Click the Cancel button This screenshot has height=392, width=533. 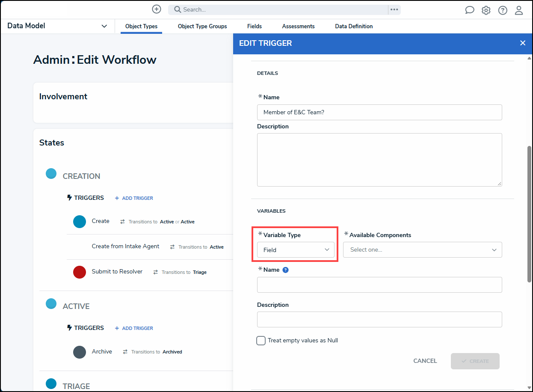(x=425, y=361)
